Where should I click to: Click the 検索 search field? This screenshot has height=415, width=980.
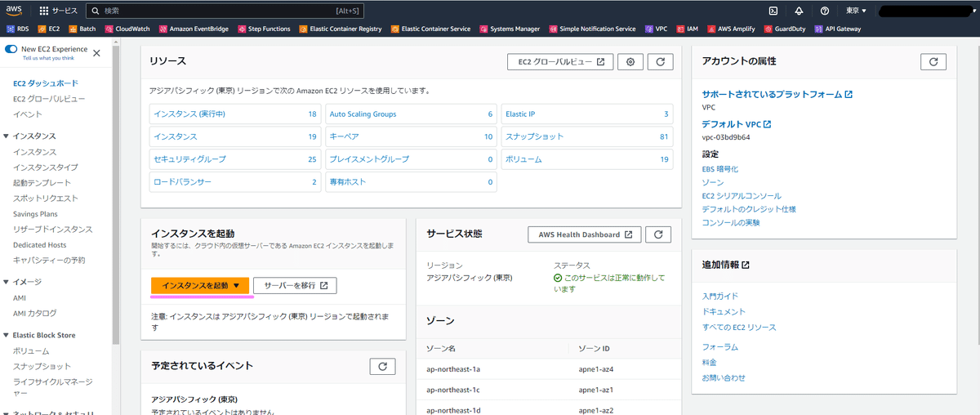coord(225,11)
